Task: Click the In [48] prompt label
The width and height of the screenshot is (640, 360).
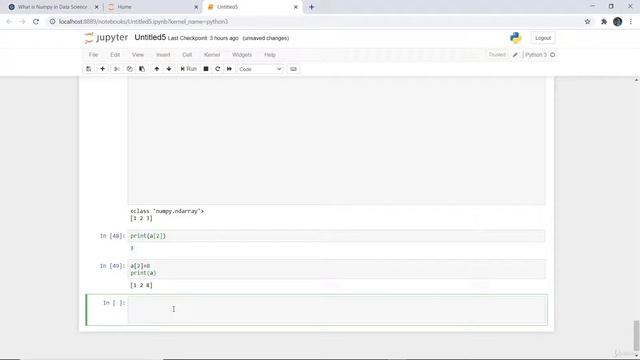Action: coord(112,236)
